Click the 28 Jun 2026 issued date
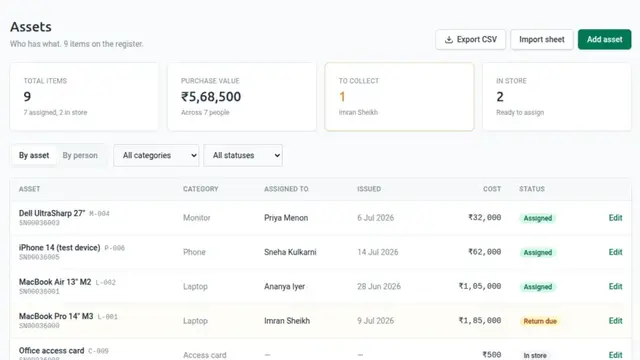 pos(379,287)
